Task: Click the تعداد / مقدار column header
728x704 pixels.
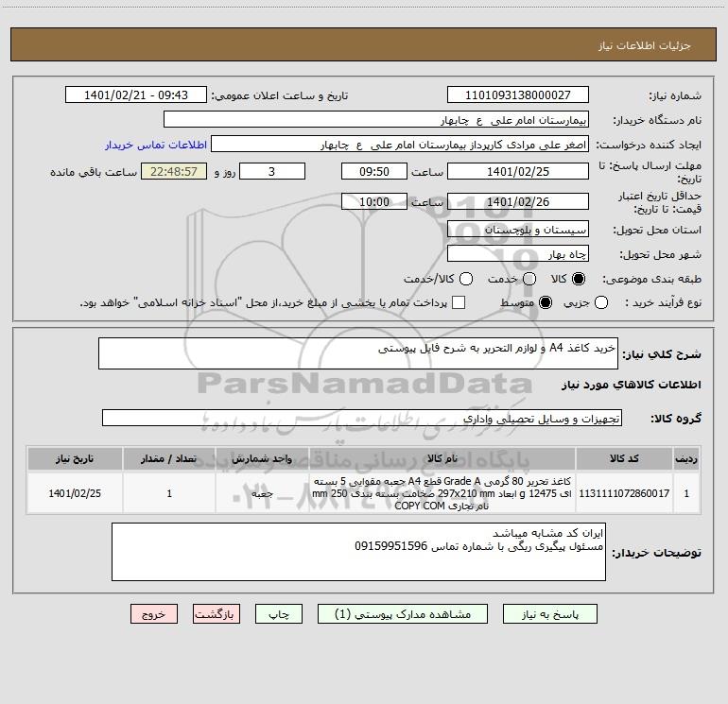Action: pos(169,458)
